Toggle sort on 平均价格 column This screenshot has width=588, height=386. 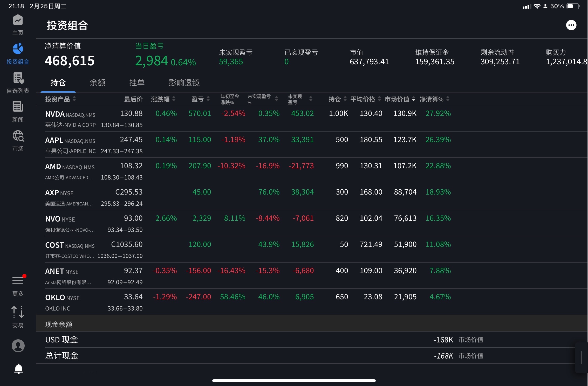(365, 99)
